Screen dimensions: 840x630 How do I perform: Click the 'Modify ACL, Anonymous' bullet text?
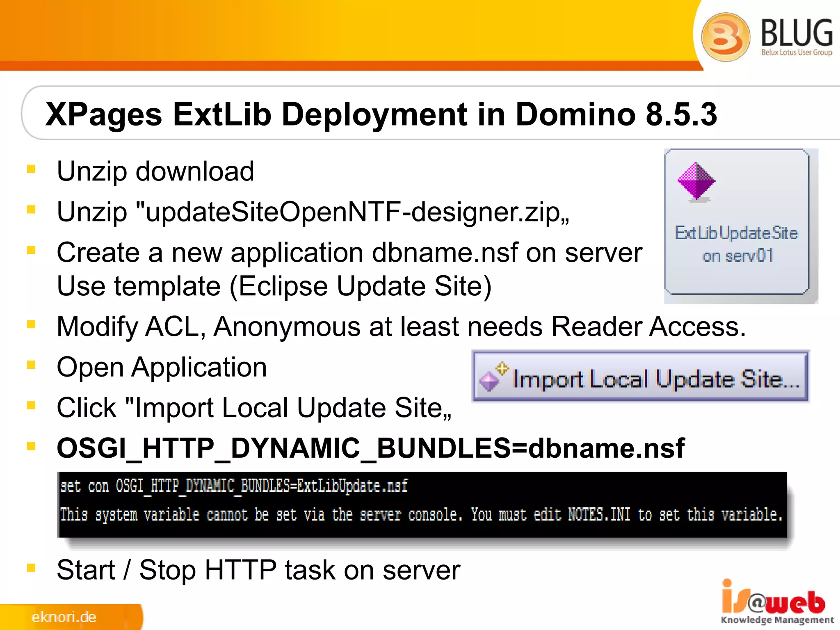(x=401, y=327)
